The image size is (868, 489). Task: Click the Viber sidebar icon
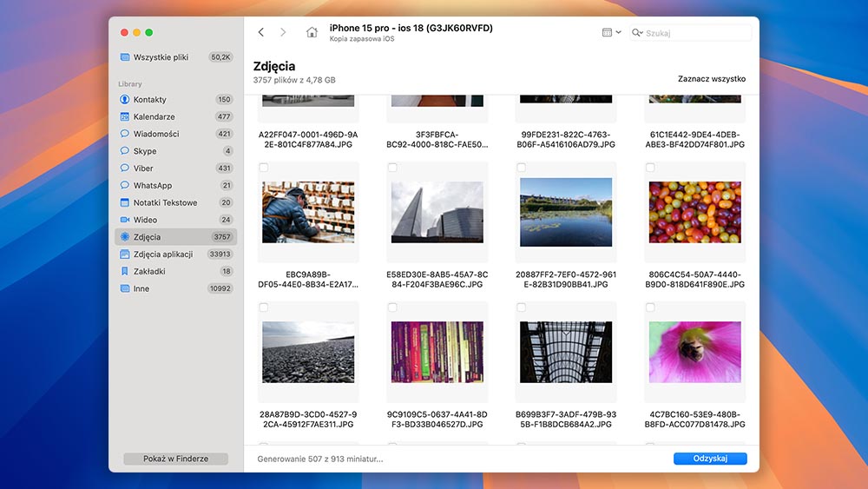tap(124, 169)
